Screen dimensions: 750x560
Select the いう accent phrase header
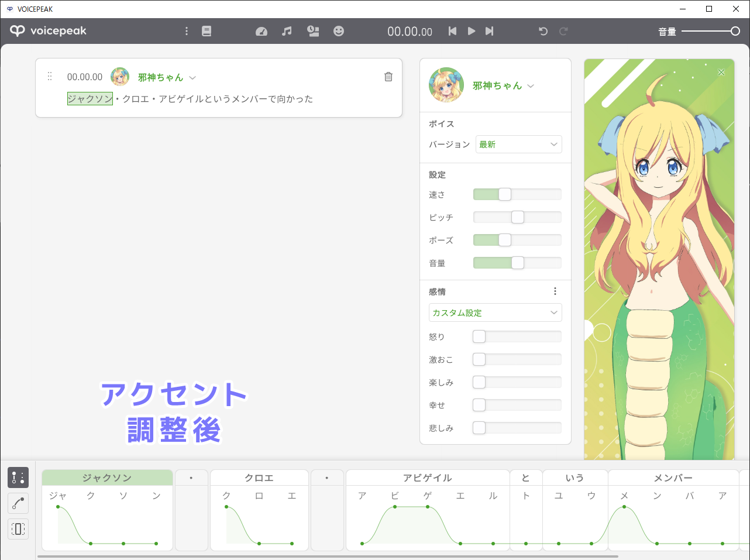pos(575,477)
